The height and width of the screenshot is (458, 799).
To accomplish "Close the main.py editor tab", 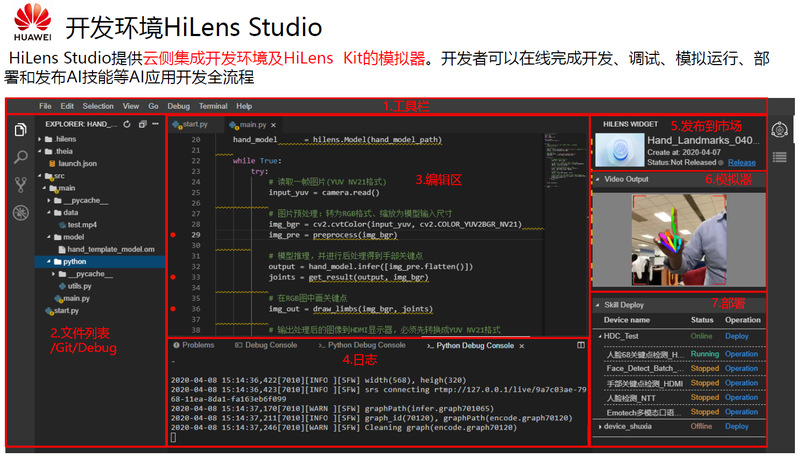I will tap(273, 125).
